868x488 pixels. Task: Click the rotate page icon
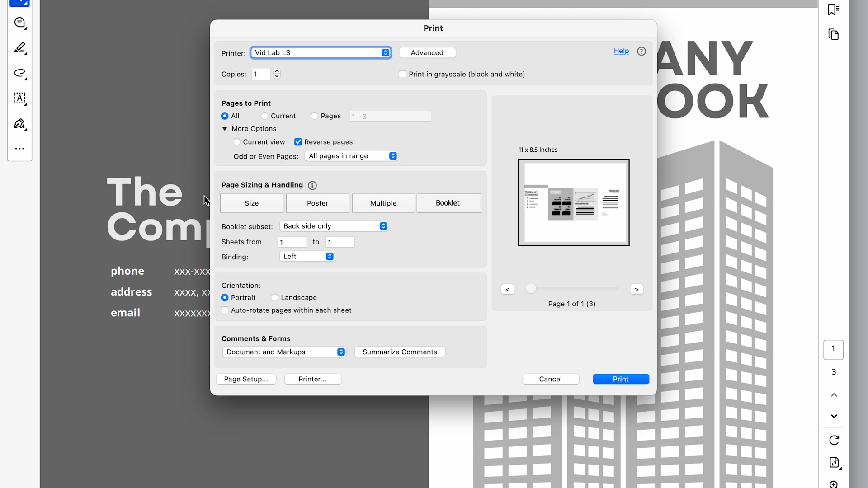tap(834, 440)
